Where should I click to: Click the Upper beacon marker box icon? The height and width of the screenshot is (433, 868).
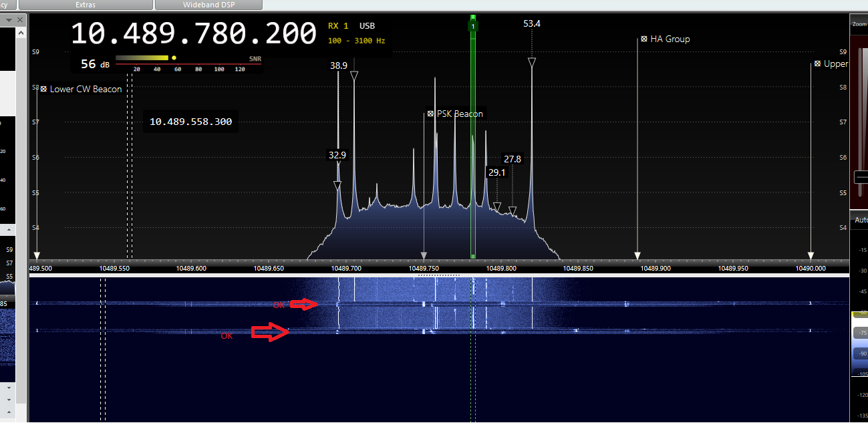click(x=817, y=64)
